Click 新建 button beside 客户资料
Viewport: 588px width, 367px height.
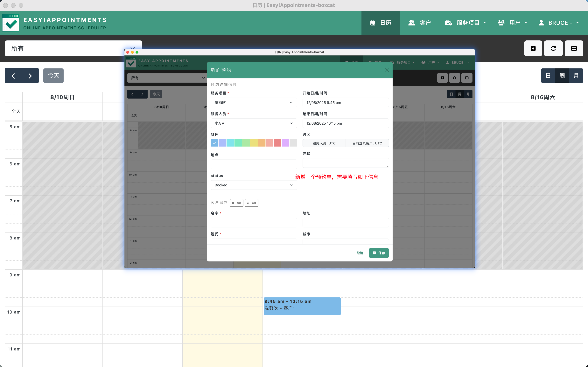click(237, 203)
